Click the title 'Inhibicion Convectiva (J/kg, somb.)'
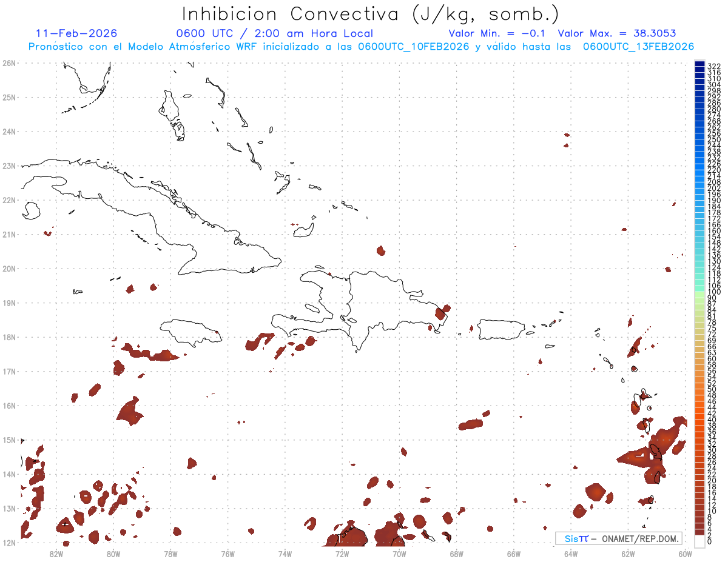 click(370, 15)
